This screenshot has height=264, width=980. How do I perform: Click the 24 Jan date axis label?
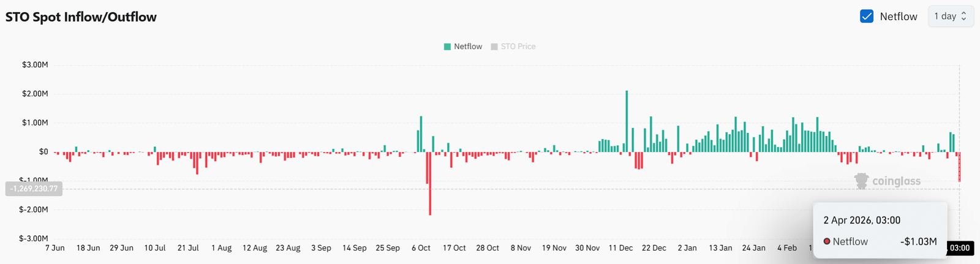point(753,248)
